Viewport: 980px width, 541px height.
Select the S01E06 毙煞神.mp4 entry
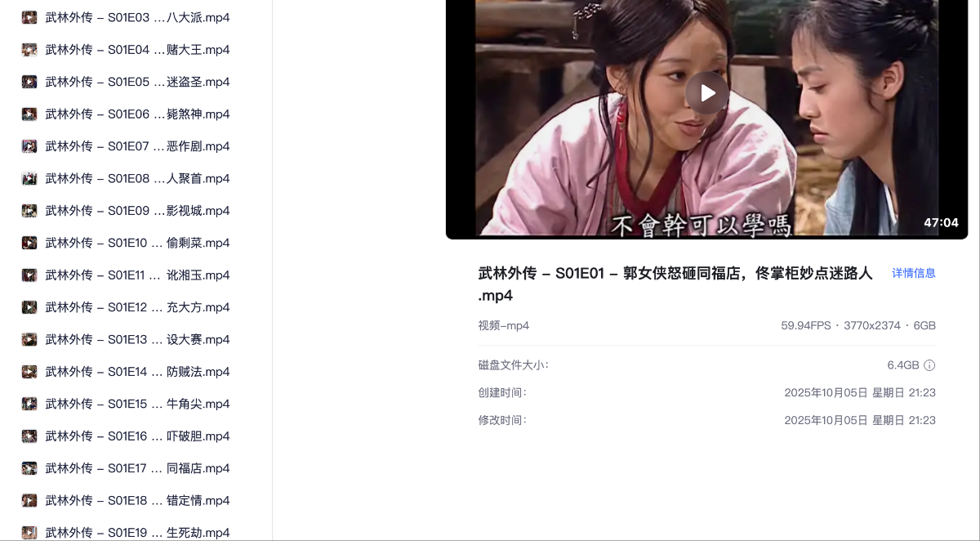137,114
